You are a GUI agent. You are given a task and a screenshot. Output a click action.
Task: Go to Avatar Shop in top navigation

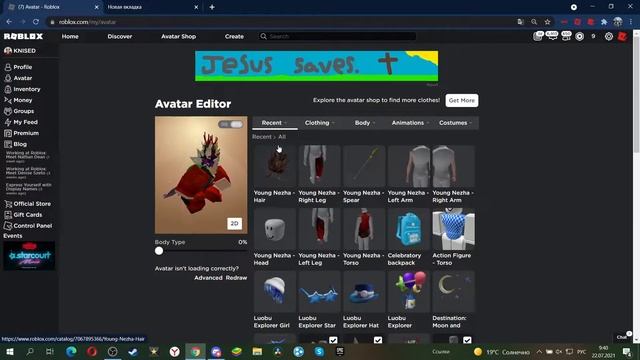[178, 36]
